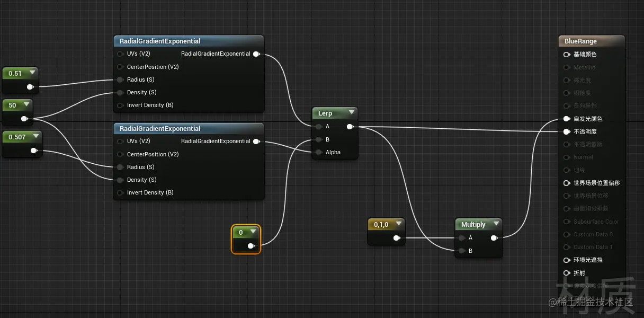Select the Lerp node by its title
Viewport: 644px width, 318px height.
click(325, 113)
